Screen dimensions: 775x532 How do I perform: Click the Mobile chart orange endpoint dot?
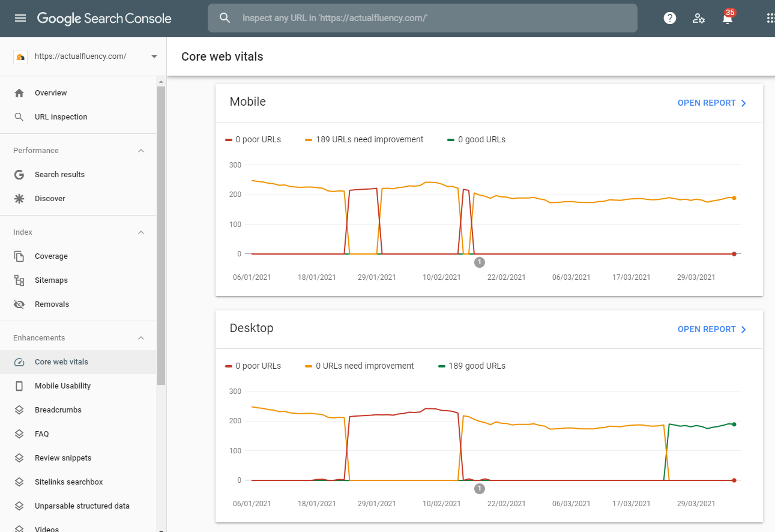(x=734, y=198)
